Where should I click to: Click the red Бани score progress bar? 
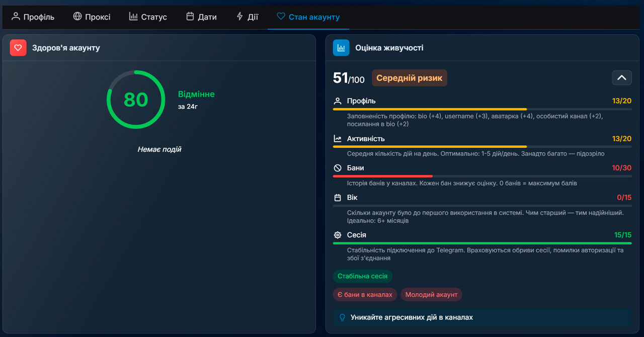point(482,176)
